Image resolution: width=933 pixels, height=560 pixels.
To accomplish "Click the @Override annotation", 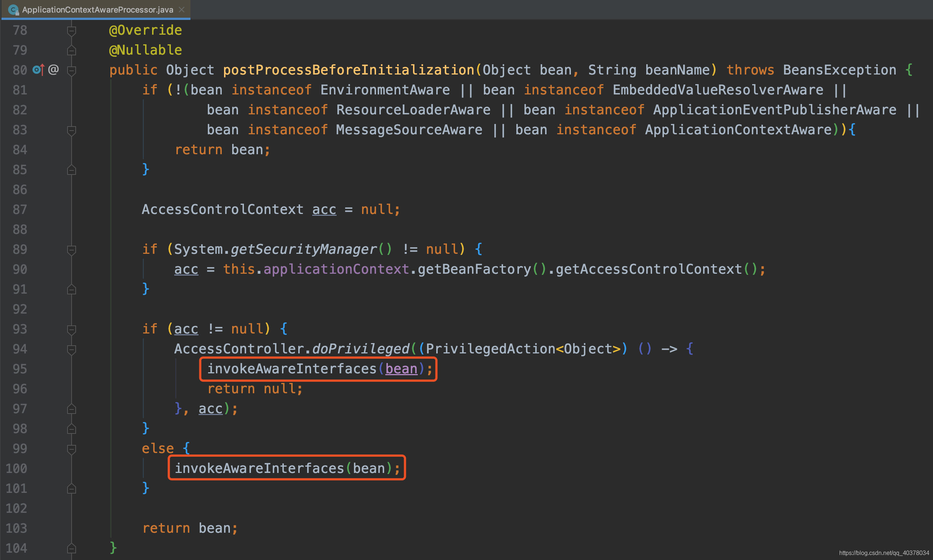I will tap(145, 30).
